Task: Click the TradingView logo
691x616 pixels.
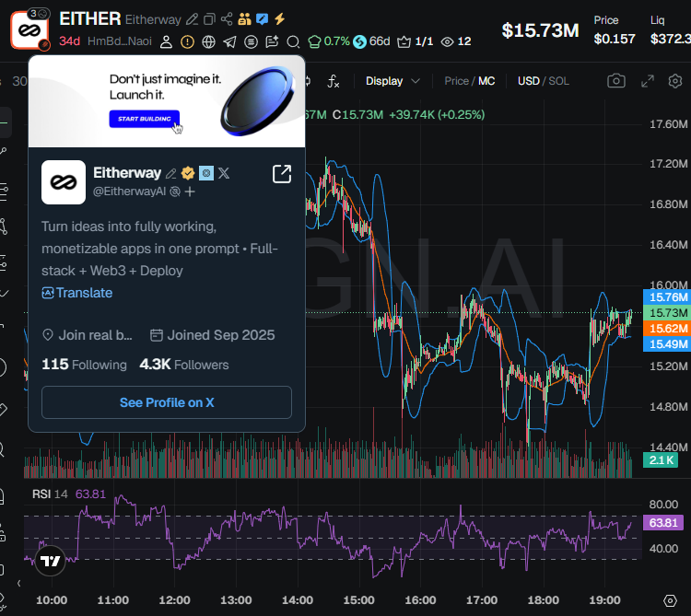Action: coord(51,561)
